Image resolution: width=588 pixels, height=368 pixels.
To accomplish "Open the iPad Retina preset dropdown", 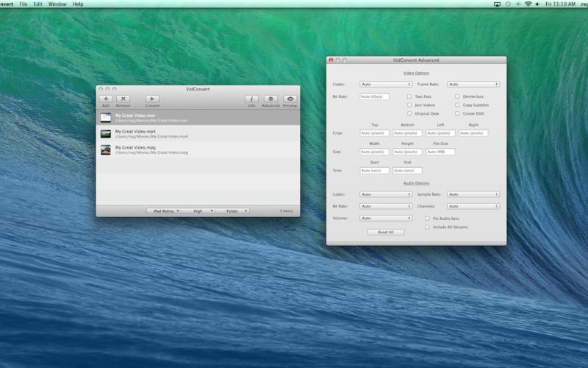I will pos(163,211).
